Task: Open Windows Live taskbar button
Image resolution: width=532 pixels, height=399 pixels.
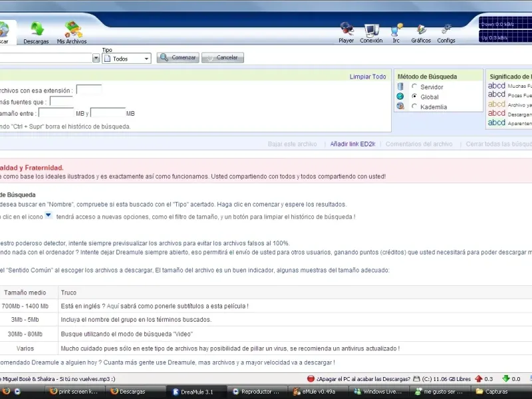Action: (379, 392)
